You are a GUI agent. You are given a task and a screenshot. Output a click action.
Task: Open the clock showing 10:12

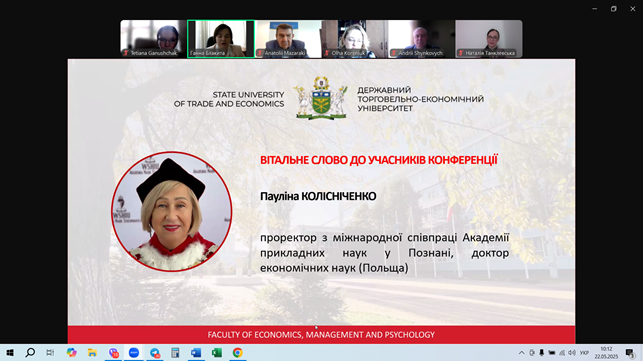pos(606,353)
